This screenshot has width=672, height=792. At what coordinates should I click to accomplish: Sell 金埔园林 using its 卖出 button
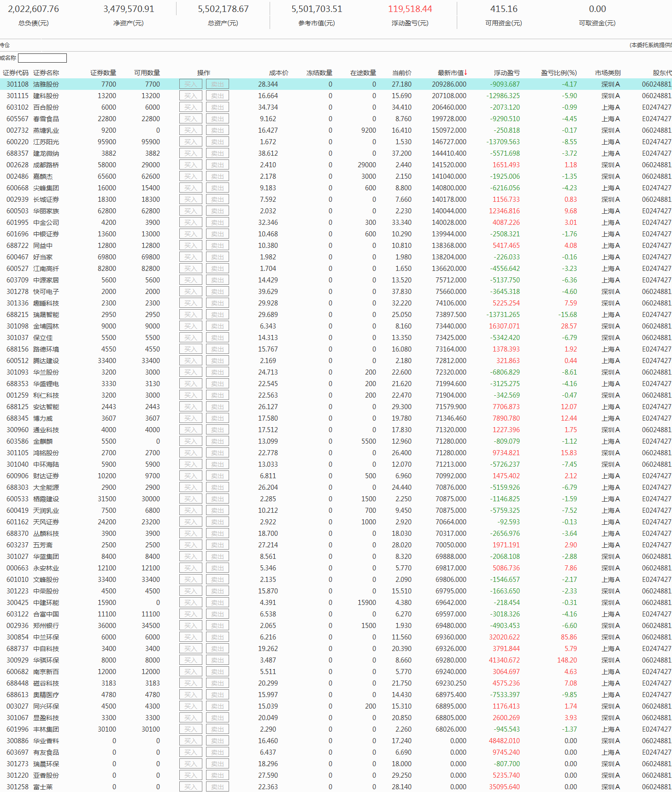(x=218, y=326)
